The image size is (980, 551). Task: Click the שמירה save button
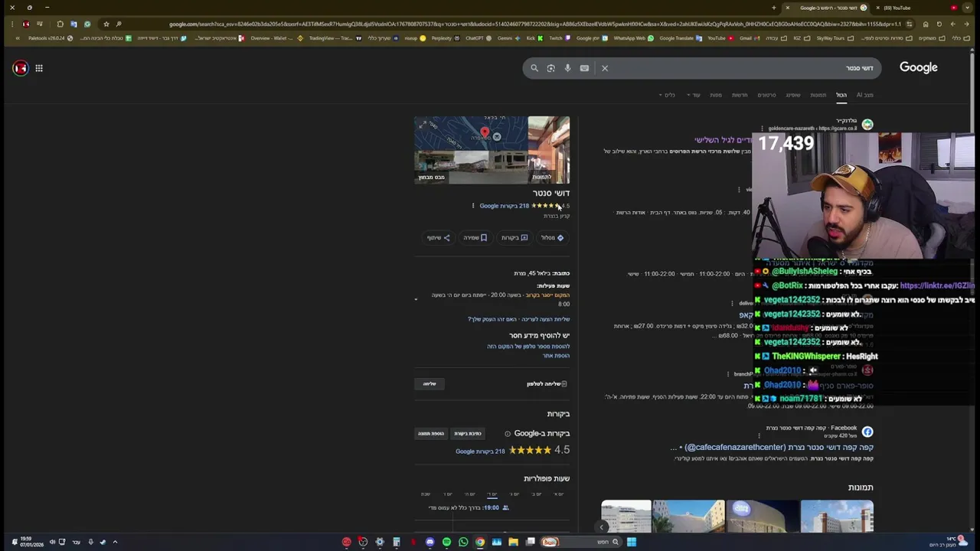click(x=475, y=238)
